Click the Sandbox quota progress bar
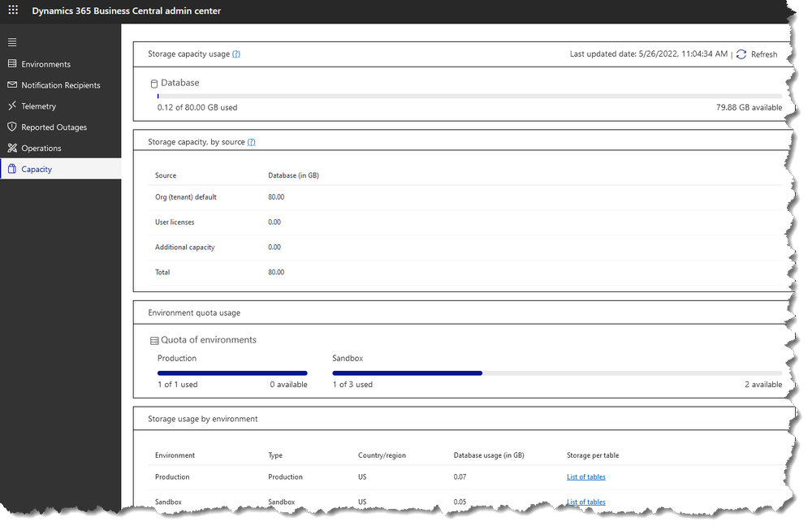812x530 pixels. (557, 373)
